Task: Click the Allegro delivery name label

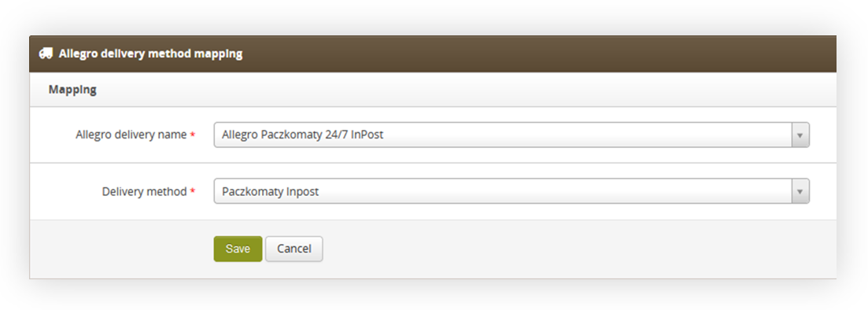Action: pyautogui.click(x=131, y=135)
